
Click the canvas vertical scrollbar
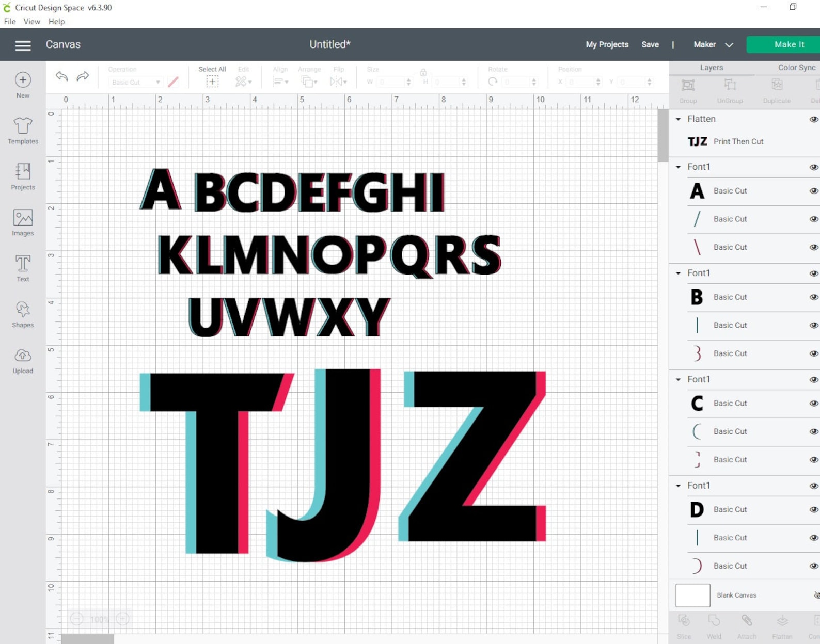pyautogui.click(x=663, y=136)
